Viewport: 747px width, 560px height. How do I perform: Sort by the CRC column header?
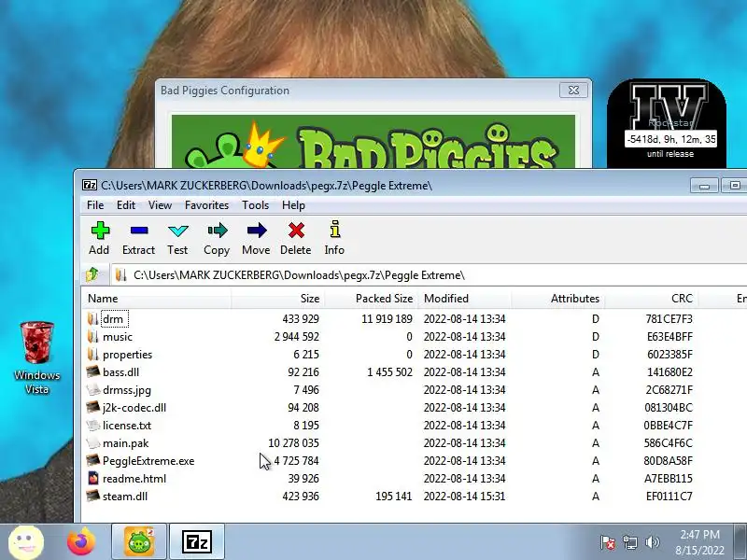click(x=651, y=299)
